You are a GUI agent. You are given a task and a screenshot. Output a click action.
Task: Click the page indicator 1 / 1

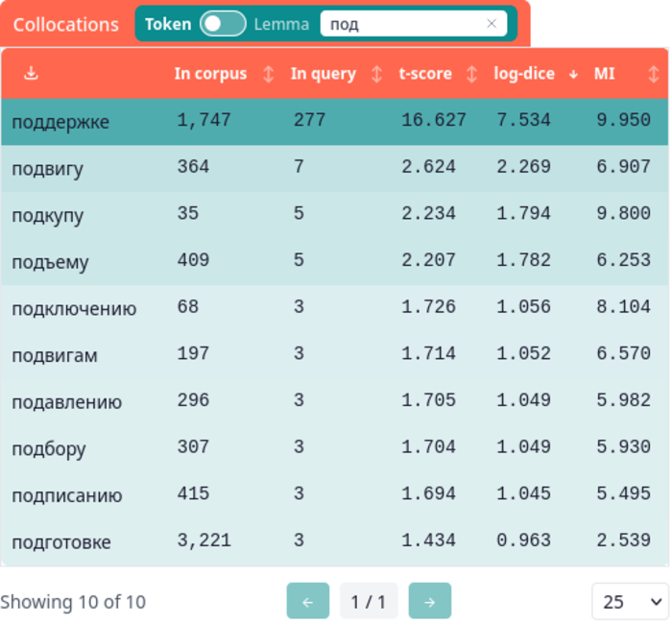click(x=369, y=601)
